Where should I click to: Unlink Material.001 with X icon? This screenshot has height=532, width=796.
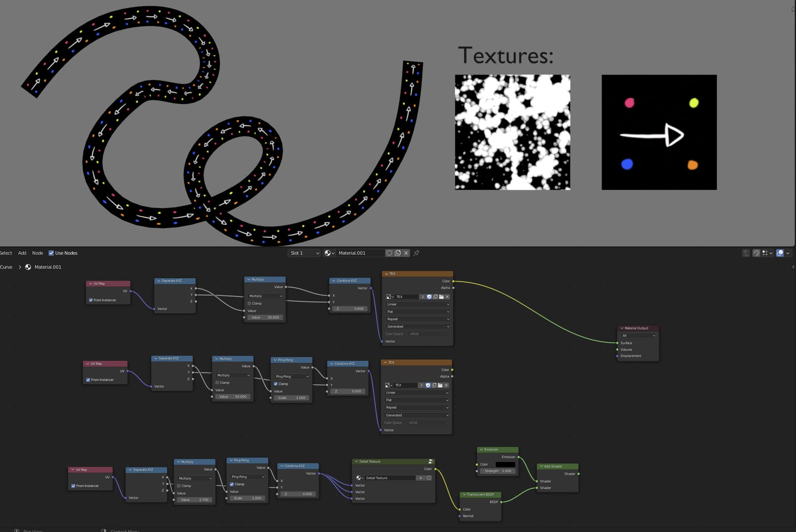point(406,253)
